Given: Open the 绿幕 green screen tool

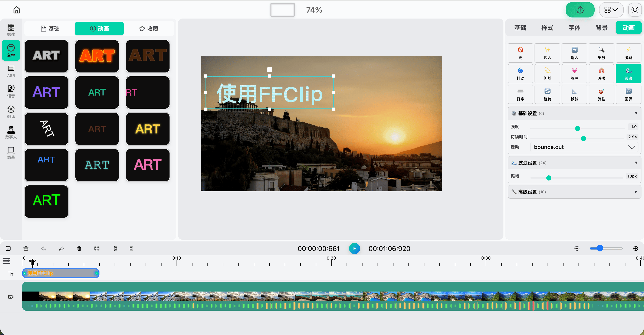Looking at the screenshot, I should pyautogui.click(x=11, y=153).
